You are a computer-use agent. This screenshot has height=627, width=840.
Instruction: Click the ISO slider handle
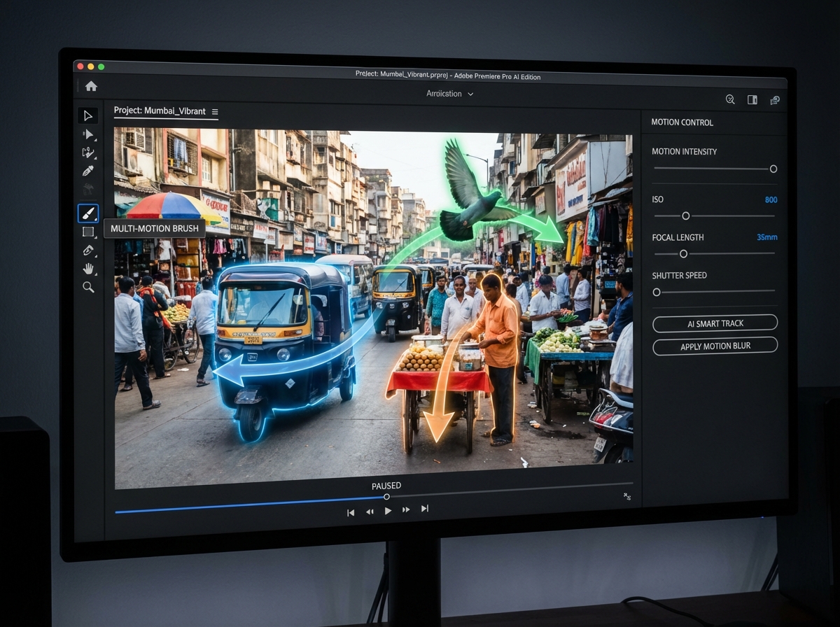click(x=686, y=216)
